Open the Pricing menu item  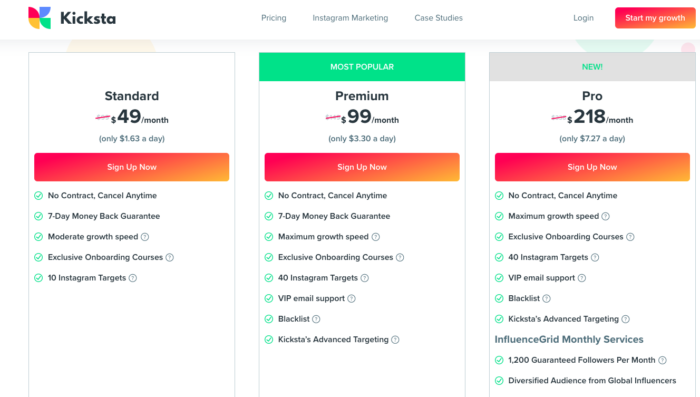point(274,18)
